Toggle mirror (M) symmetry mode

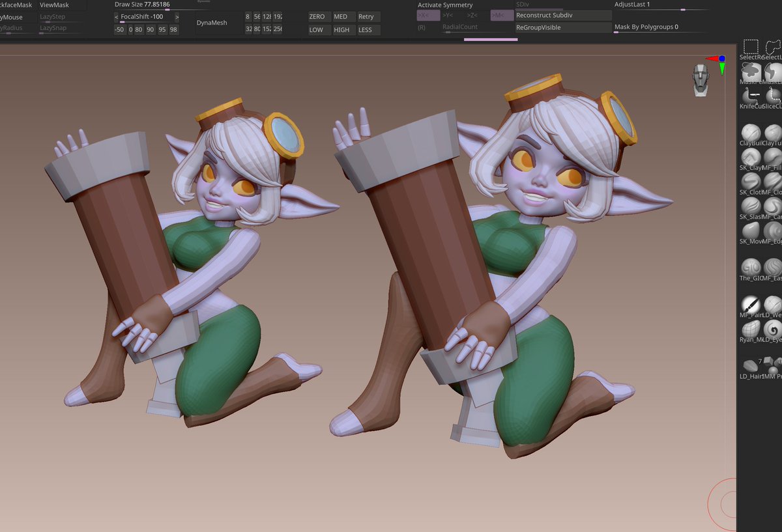(502, 15)
